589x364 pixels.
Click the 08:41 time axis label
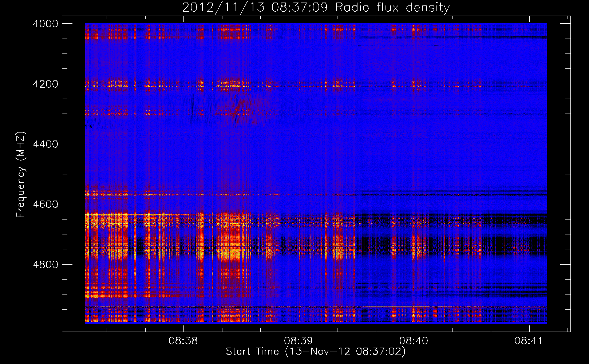click(529, 341)
